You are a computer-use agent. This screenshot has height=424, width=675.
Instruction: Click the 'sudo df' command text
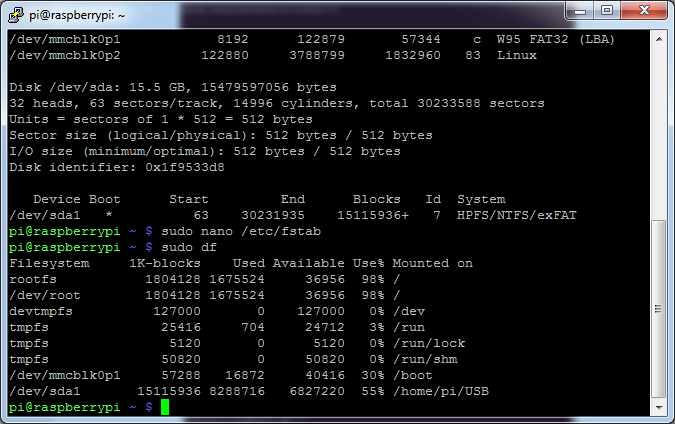pos(187,247)
